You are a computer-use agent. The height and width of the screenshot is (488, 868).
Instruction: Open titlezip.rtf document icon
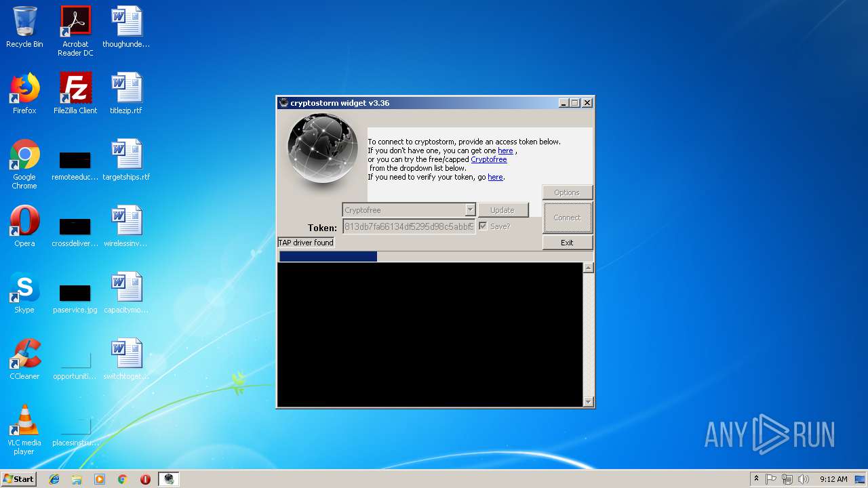coord(126,94)
